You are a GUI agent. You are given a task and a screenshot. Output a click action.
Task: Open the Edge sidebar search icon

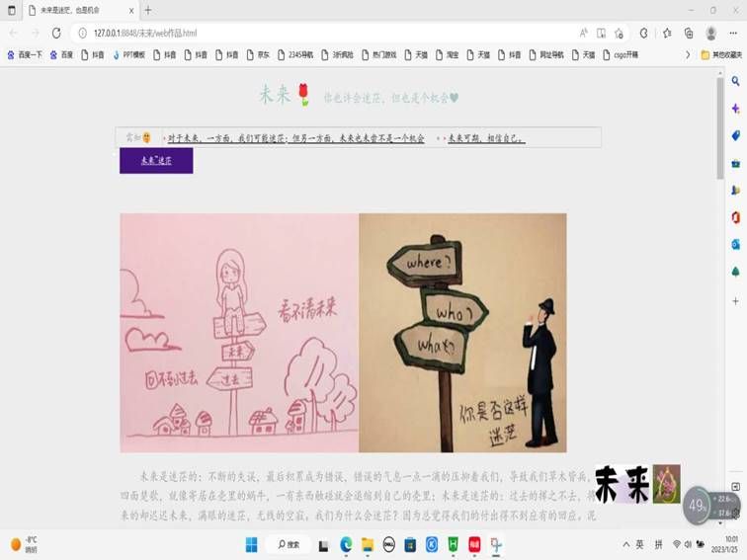click(x=735, y=81)
